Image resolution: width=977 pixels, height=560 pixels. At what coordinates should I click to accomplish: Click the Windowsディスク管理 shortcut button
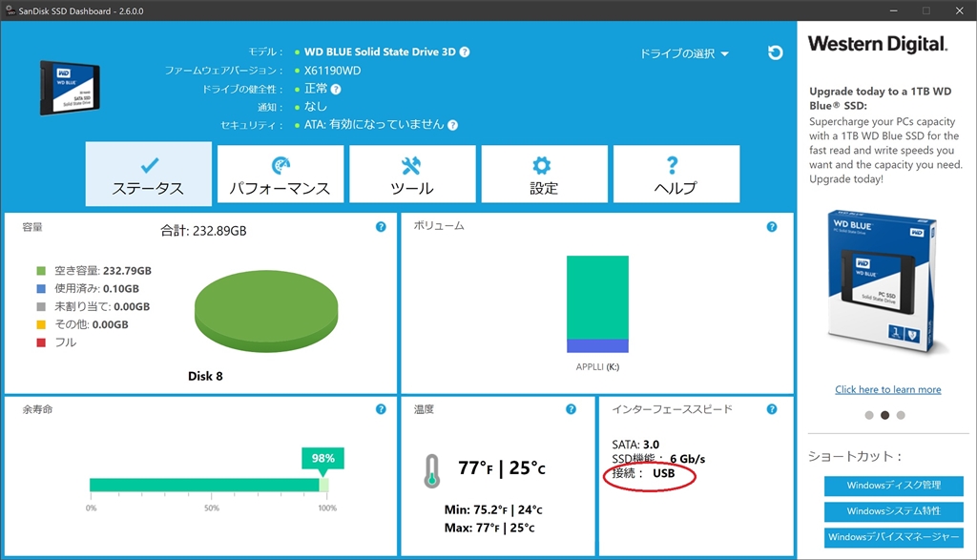pyautogui.click(x=893, y=486)
